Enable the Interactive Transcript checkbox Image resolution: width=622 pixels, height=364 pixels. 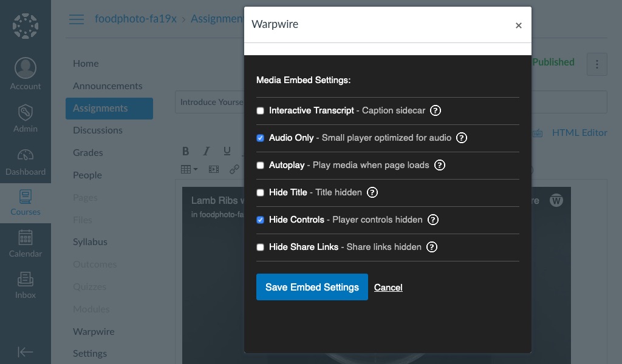pyautogui.click(x=260, y=110)
